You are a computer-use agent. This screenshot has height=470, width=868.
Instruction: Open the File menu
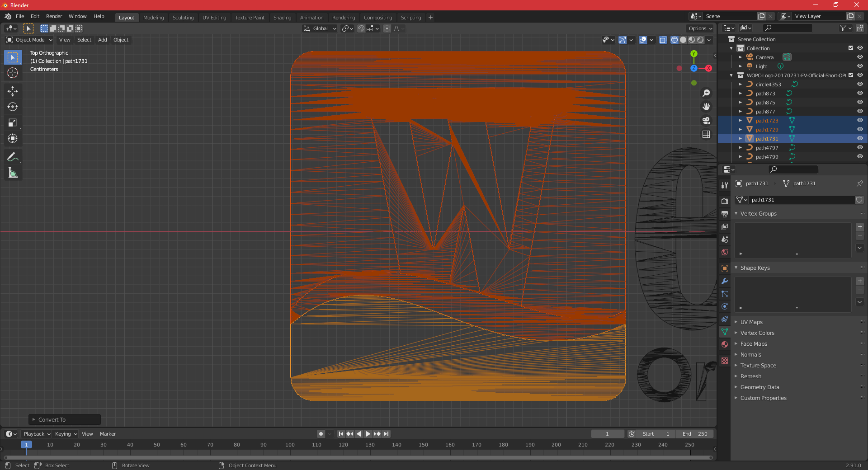20,16
